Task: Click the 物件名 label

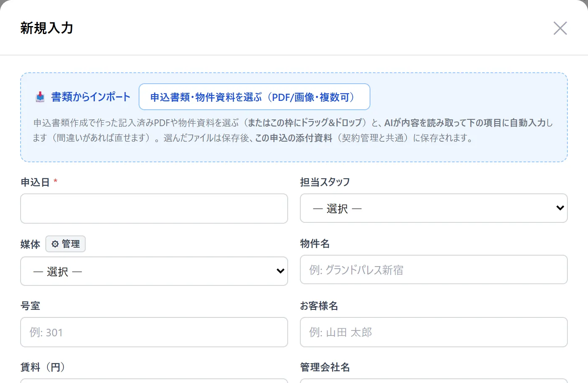Action: (315, 243)
